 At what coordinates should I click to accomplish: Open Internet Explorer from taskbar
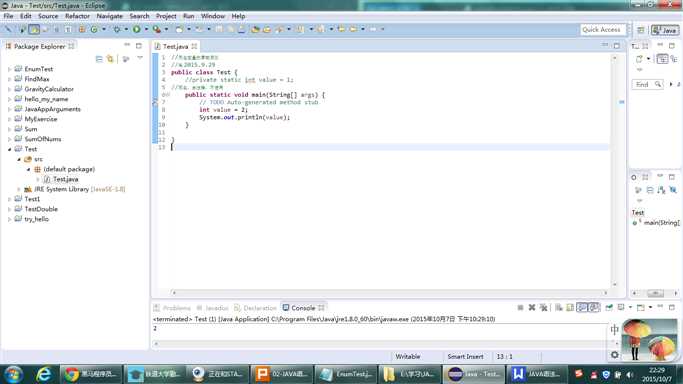[44, 374]
